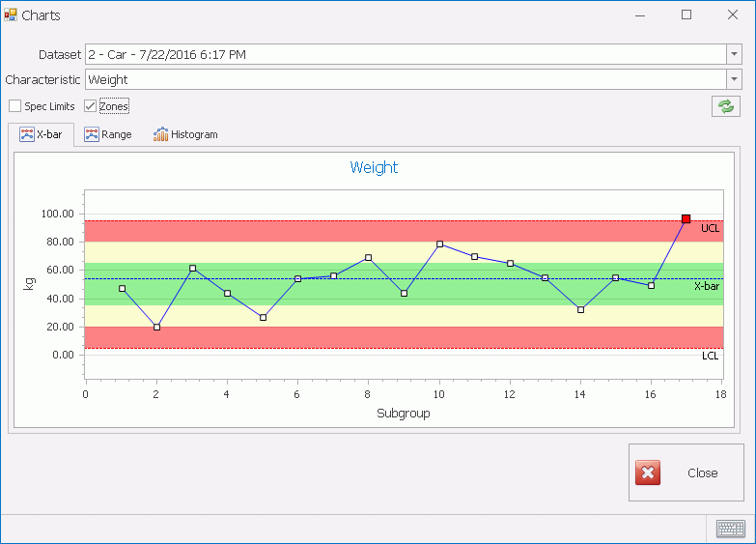Click the Charts app icon in title bar
756x544 pixels.
pos(11,14)
